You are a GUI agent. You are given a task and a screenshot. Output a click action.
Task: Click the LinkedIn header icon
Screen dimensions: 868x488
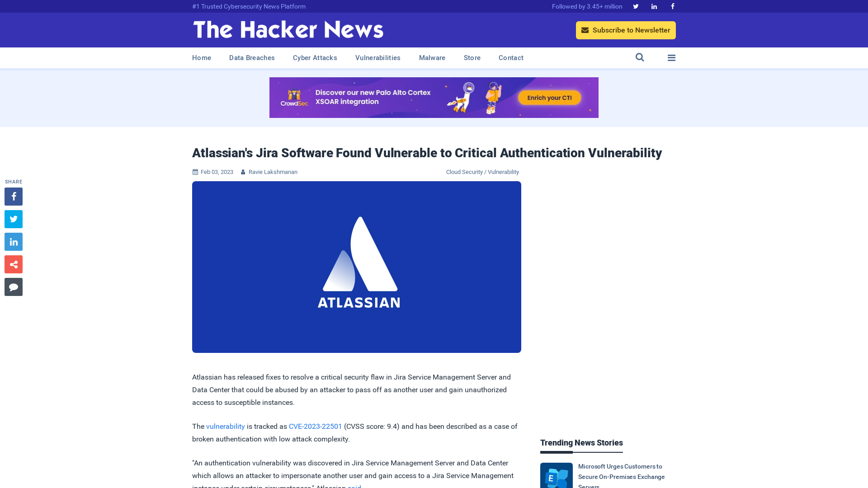(654, 6)
